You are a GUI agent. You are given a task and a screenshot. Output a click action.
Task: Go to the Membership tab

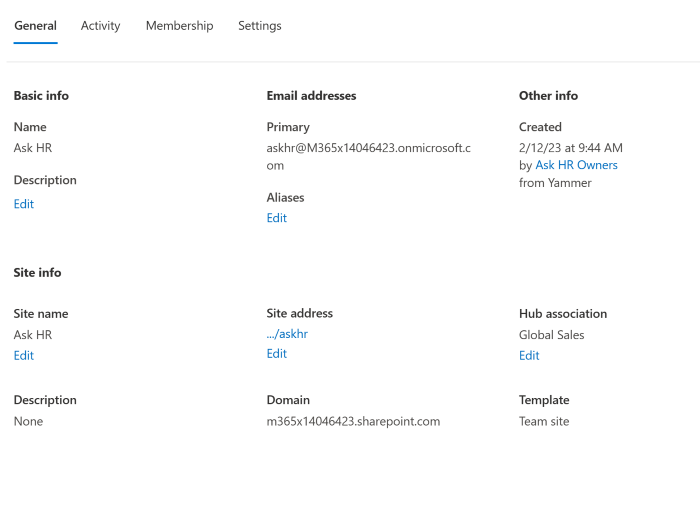click(x=179, y=26)
